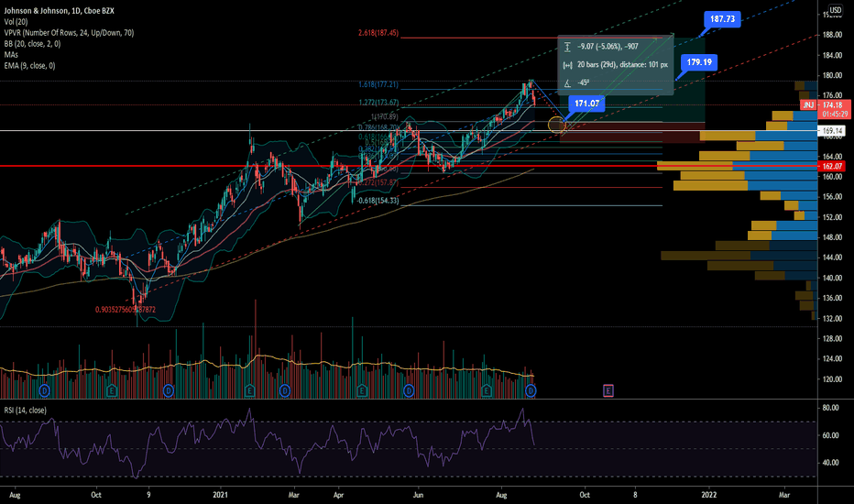This screenshot has height=504, width=854.
Task: Click the dividend D marker under the latest candle
Action: 531,390
